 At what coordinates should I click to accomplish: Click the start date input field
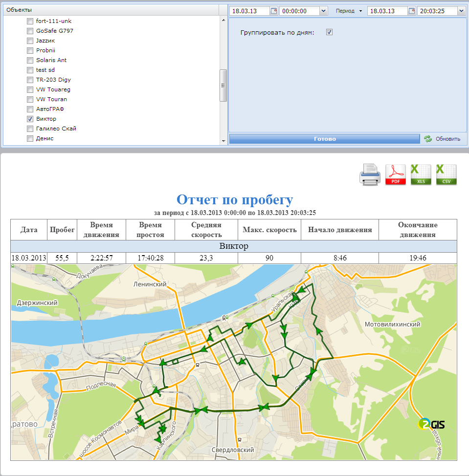250,11
